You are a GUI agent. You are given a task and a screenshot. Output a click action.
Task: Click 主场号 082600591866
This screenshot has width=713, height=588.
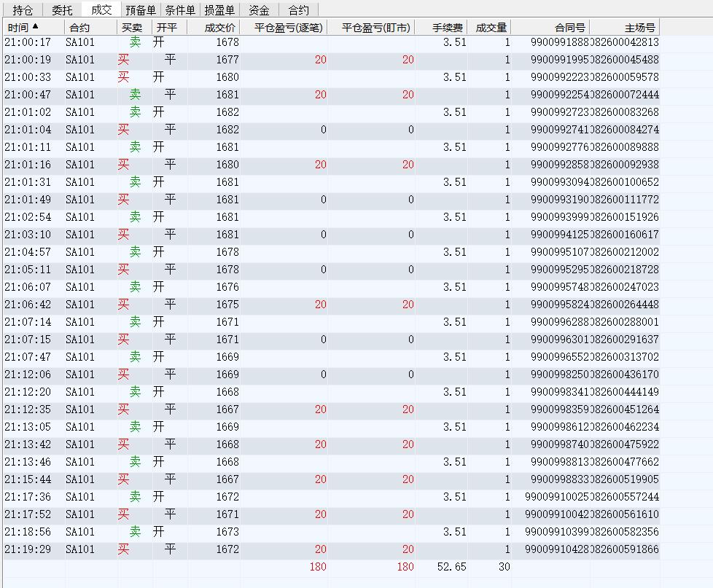click(625, 549)
